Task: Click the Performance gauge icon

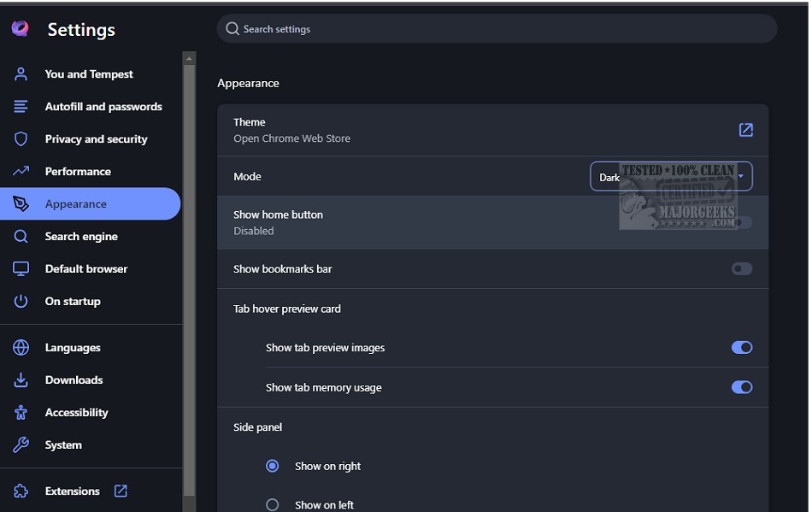Action: [x=21, y=172]
